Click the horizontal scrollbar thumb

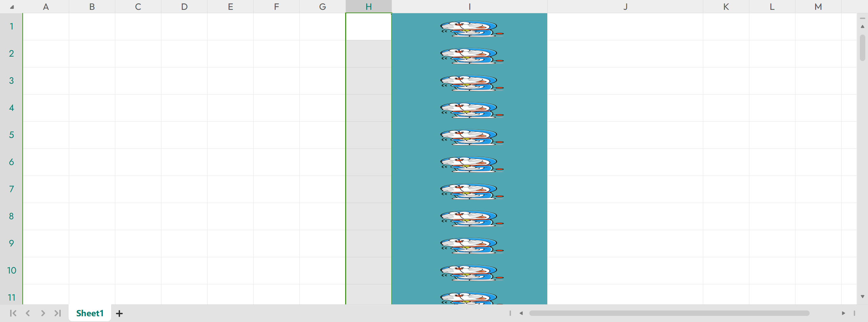pos(669,313)
